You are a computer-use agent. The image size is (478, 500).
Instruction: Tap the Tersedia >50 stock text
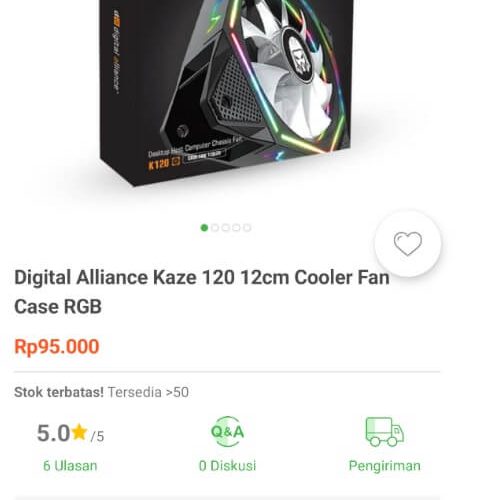(148, 392)
